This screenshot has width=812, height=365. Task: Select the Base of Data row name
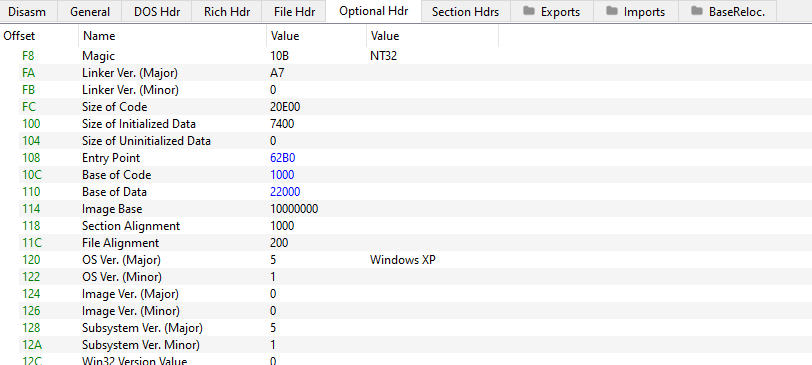(114, 192)
